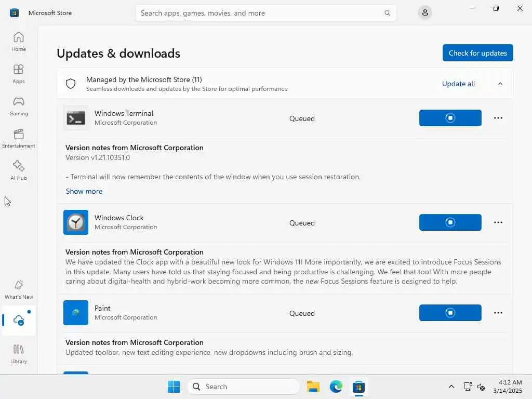Viewport: 532px width, 399px height.
Task: Open the Apps section in sidebar
Action: click(19, 74)
